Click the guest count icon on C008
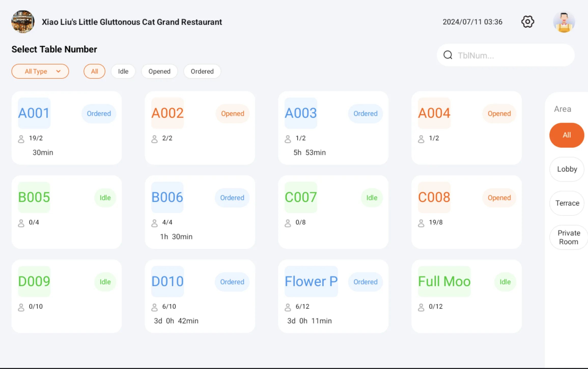Viewport: 588px width, 369px height. pos(421,223)
